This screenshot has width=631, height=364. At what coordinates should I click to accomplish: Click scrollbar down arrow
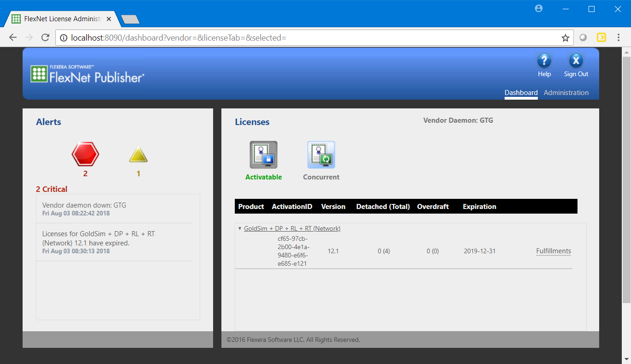tap(626, 359)
